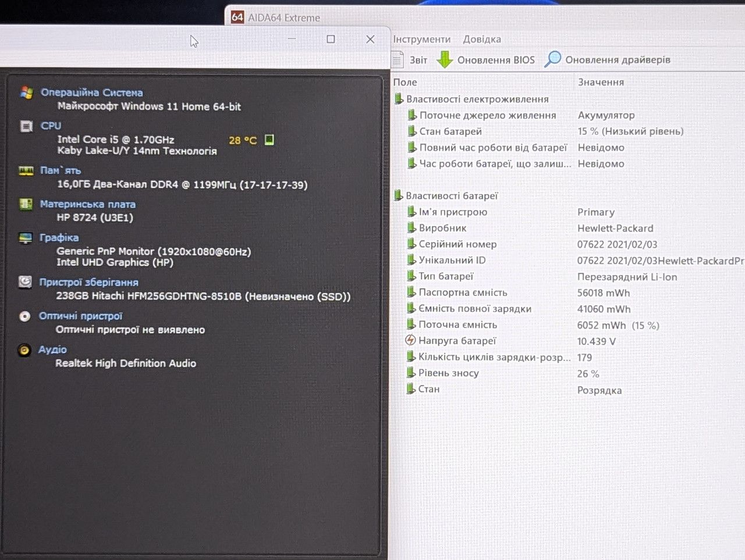Image resolution: width=745 pixels, height=560 pixels.
Task: Open the Інструменти menu
Action: (422, 39)
